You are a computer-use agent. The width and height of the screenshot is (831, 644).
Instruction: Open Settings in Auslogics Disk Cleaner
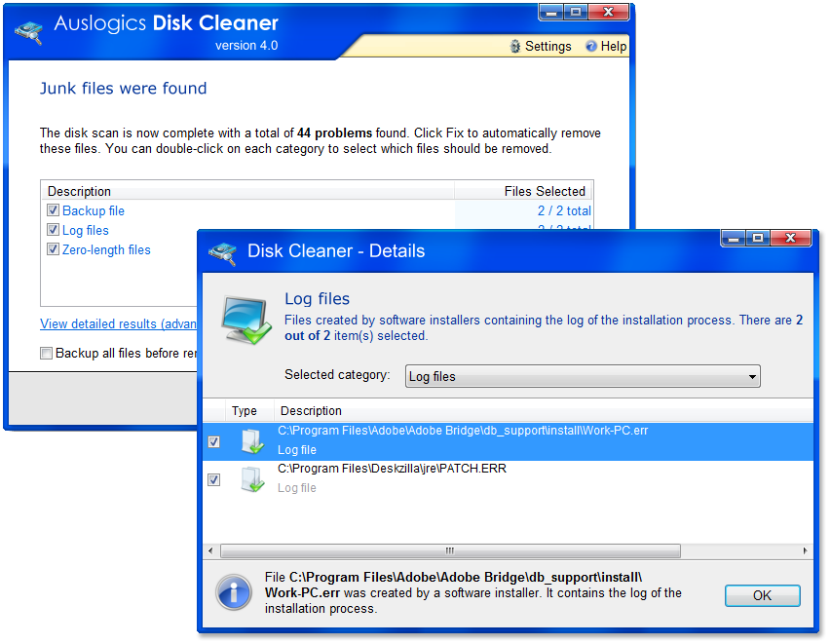[541, 46]
